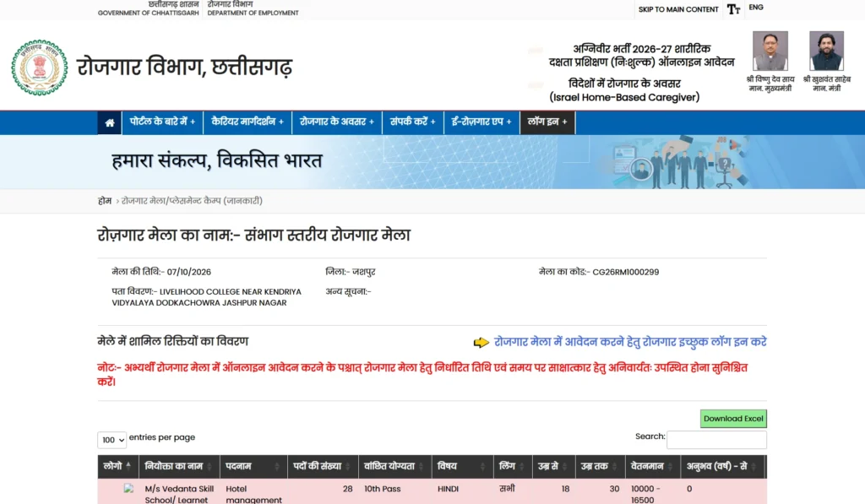
Task: Click the Chhattisgarh government emblem logo
Action: click(39, 68)
